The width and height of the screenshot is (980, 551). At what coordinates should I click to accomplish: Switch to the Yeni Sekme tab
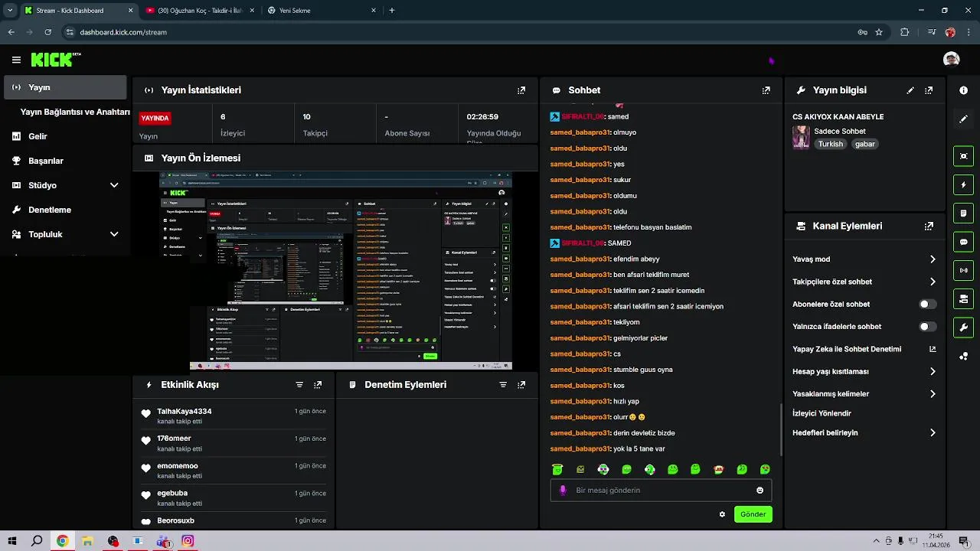322,11
